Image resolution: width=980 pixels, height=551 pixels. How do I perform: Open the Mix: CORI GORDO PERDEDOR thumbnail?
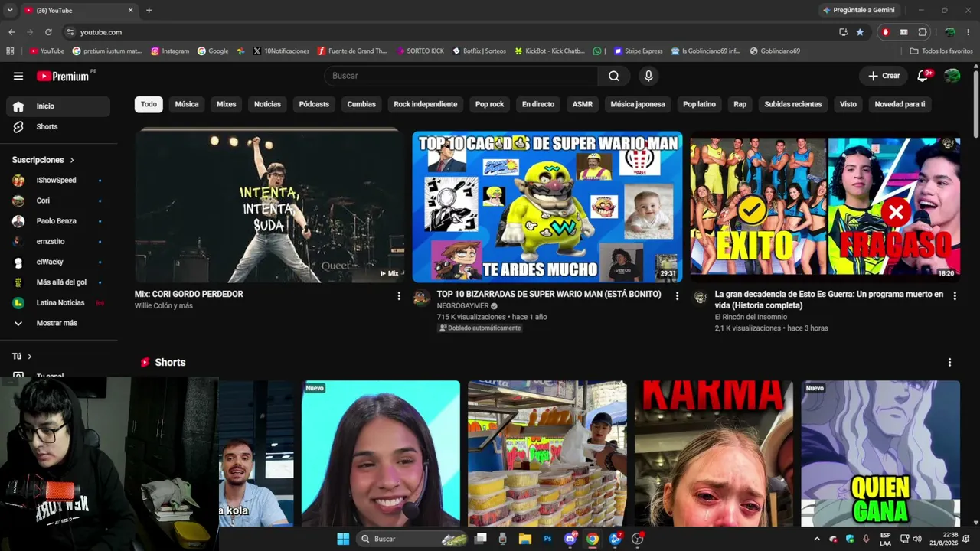(269, 207)
